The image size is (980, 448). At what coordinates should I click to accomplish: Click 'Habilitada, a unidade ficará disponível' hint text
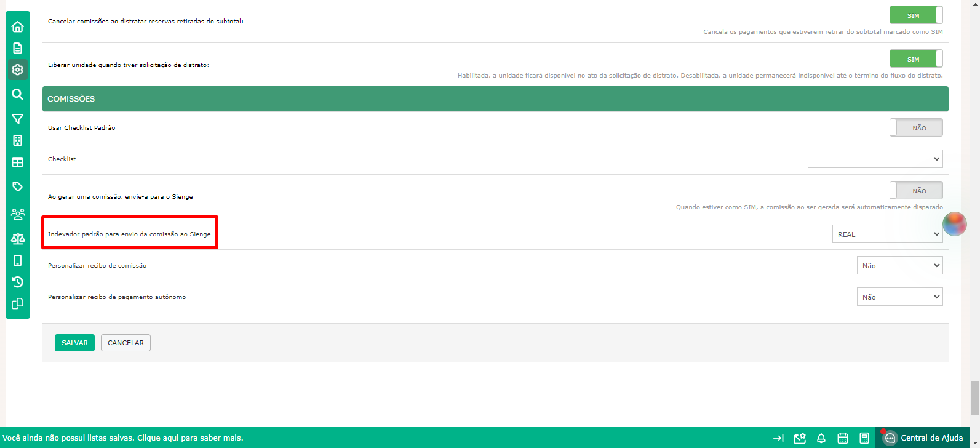[700, 76]
